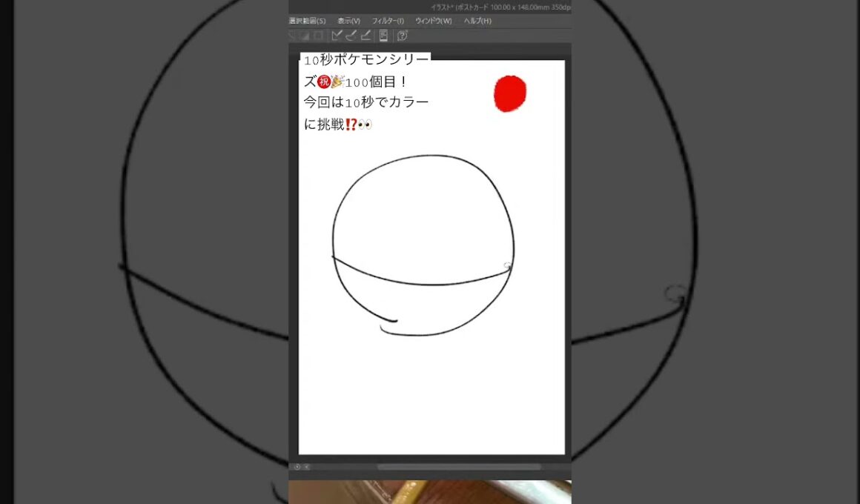Viewport: 860px width, 504px height.
Task: Click the round icon at canvas bottom-left
Action: 297,467
